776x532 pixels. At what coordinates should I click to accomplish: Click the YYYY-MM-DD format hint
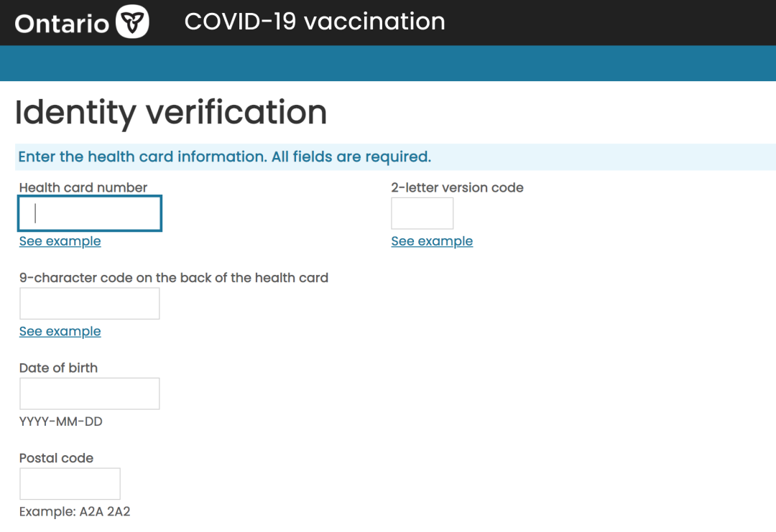click(x=61, y=421)
